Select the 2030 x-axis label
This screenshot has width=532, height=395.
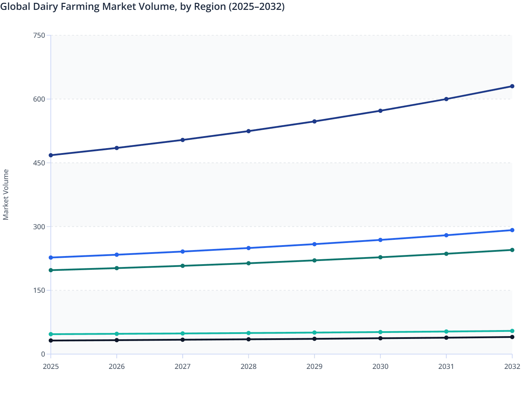click(x=380, y=367)
